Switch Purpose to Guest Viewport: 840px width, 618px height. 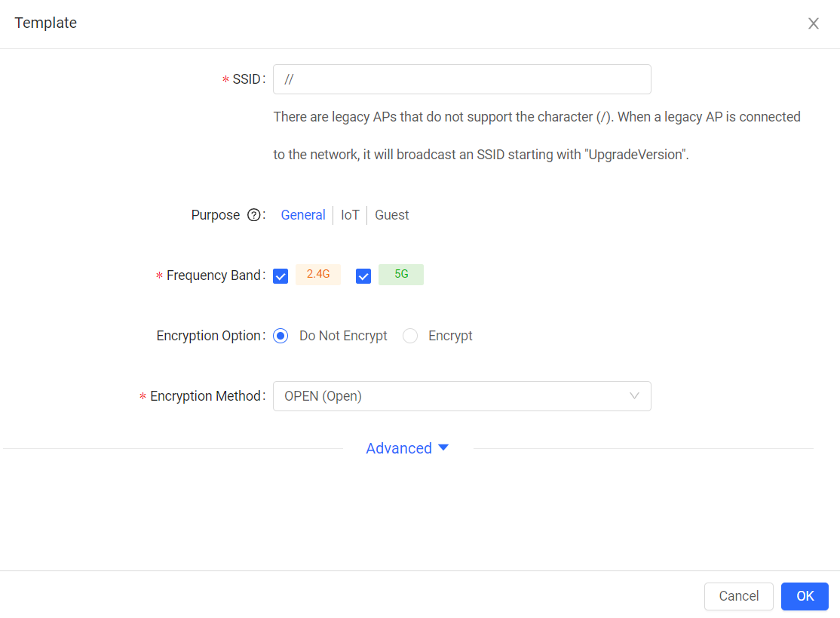click(x=392, y=215)
